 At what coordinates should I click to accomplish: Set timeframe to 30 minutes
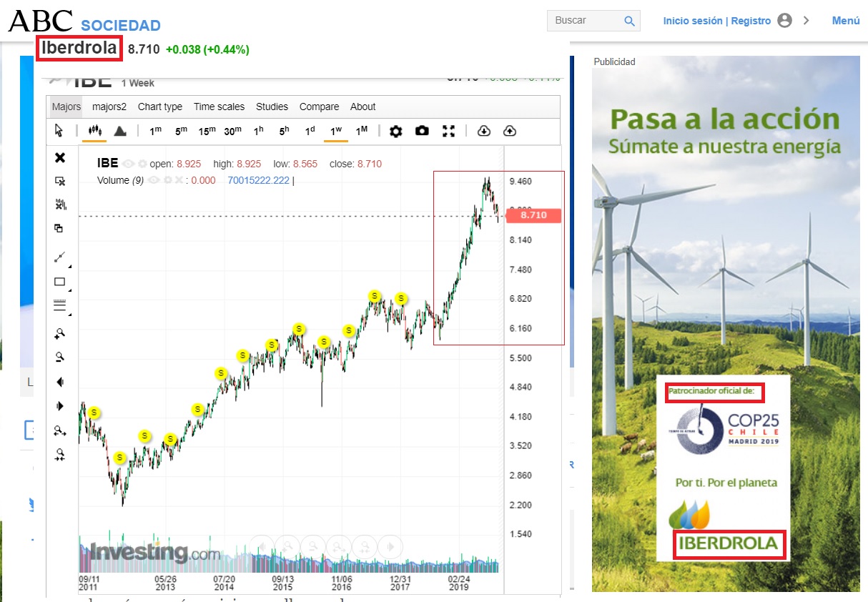pos(233,131)
